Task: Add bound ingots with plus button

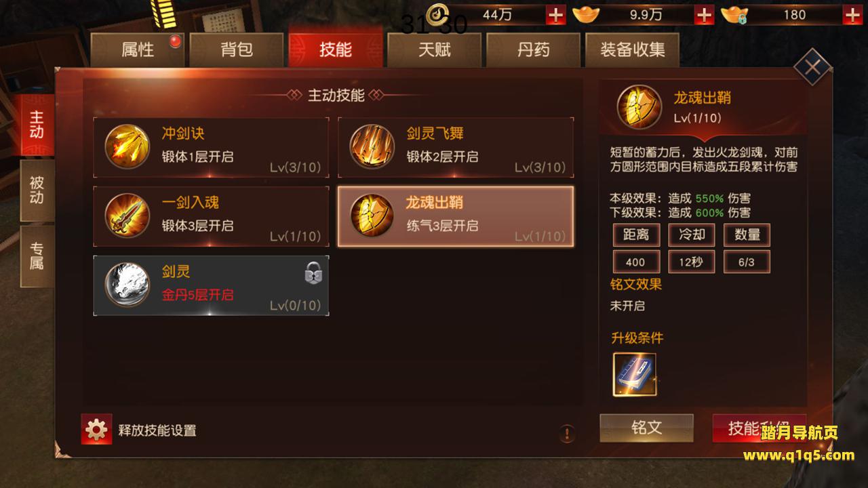Action: pos(852,14)
